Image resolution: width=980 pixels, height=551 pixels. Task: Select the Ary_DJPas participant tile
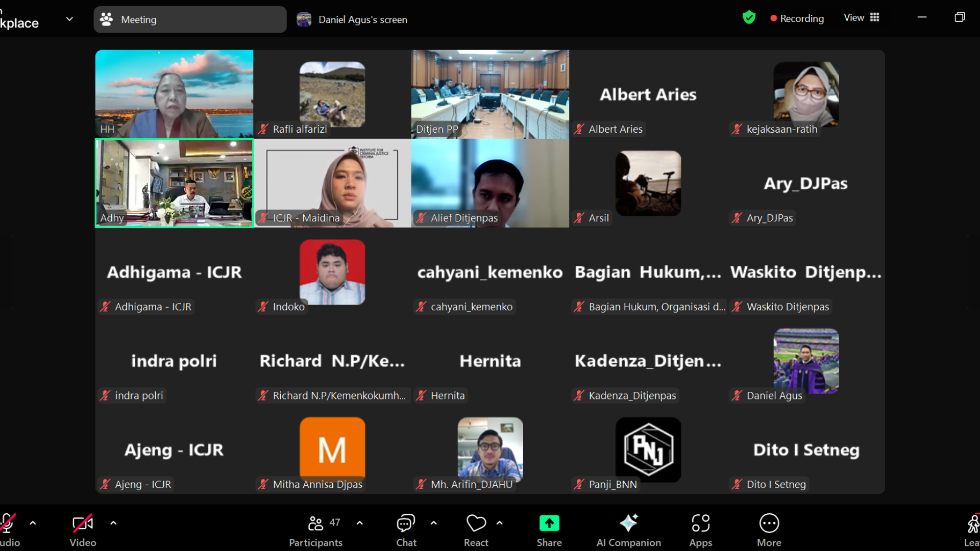pos(806,183)
